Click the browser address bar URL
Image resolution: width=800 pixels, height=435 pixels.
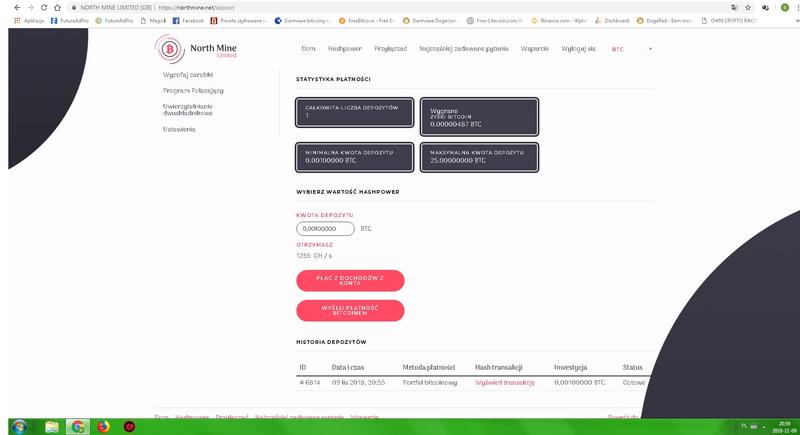pyautogui.click(x=196, y=8)
